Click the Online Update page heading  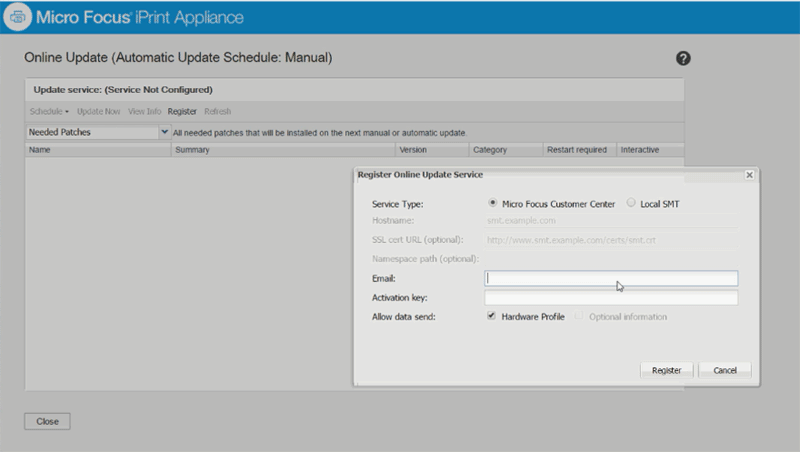point(178,58)
